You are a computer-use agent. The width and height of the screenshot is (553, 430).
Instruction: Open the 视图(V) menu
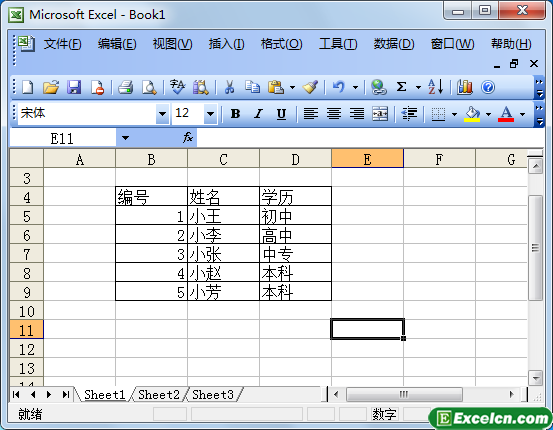click(172, 44)
